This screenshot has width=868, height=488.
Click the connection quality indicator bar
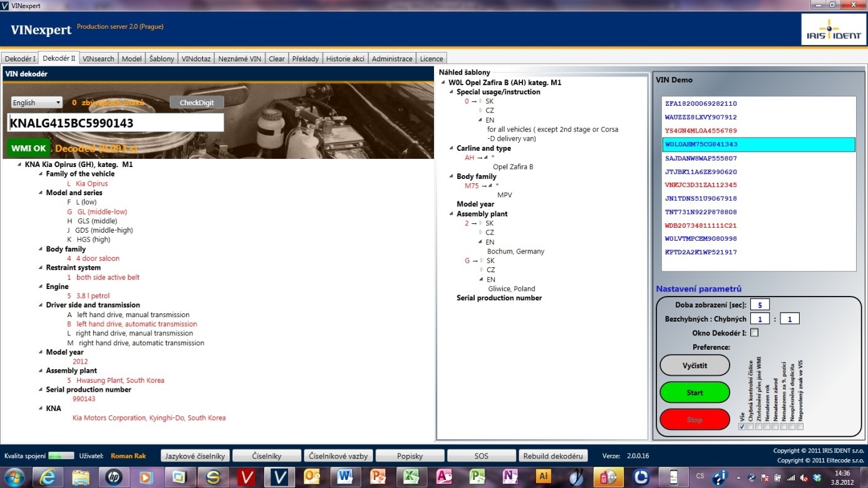point(61,455)
